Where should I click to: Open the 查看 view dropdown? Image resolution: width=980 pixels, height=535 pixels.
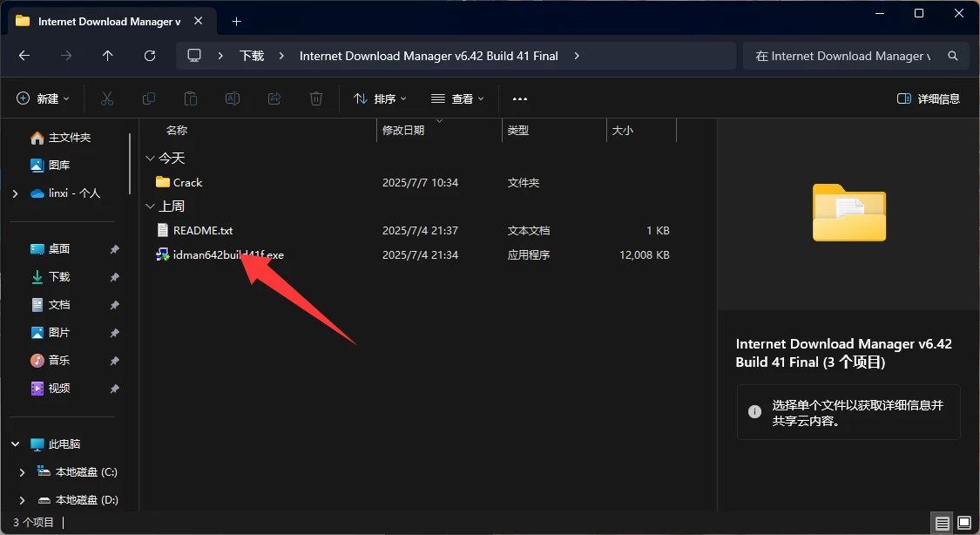pyautogui.click(x=457, y=98)
